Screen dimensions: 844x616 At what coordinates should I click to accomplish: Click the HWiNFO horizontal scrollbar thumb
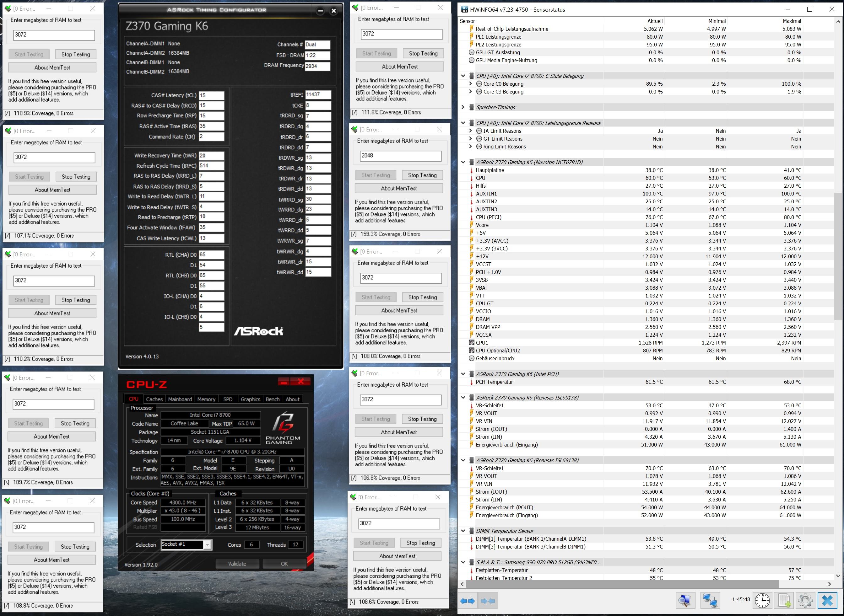coord(622,584)
